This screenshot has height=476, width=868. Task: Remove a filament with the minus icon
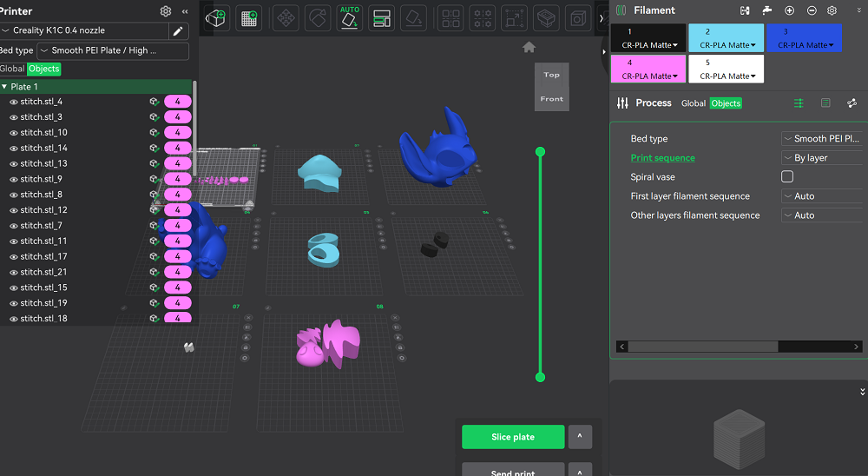coord(811,10)
